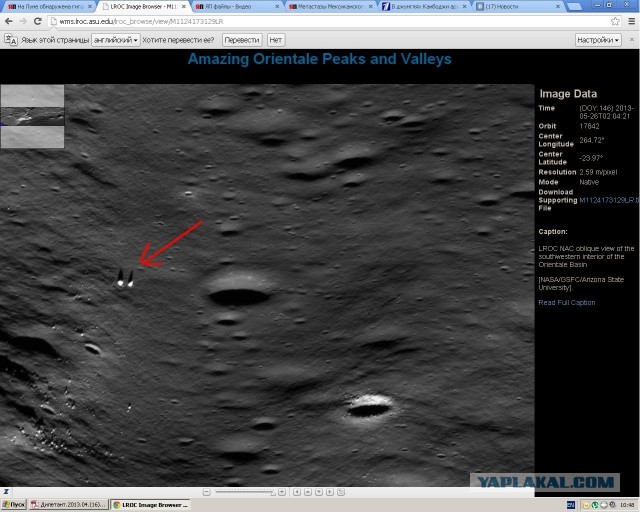Viewport: 640px width, 512px height.
Task: Click the large dark crater in the image
Action: pos(239,296)
